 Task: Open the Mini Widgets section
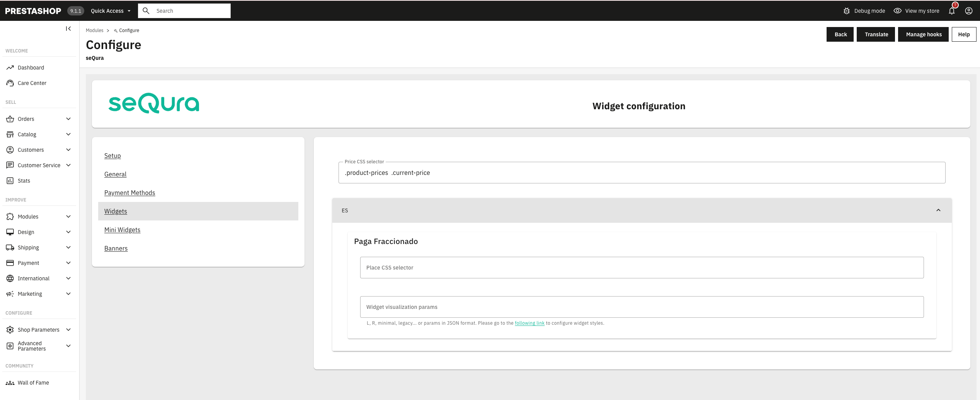tap(122, 230)
